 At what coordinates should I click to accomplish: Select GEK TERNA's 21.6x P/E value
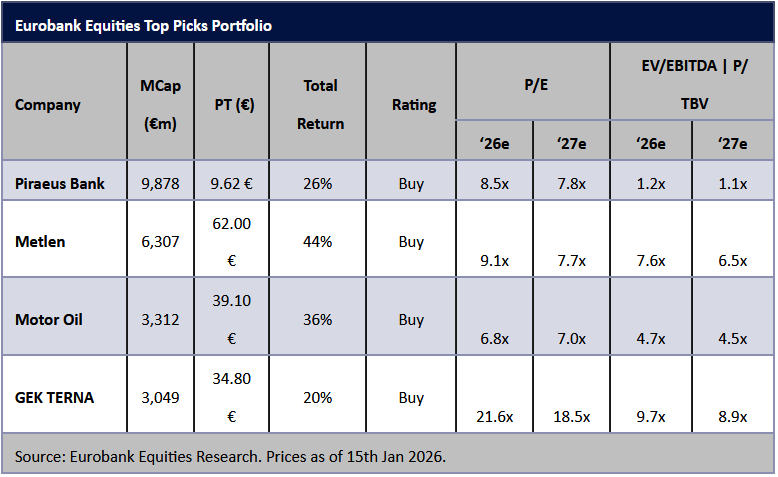click(x=493, y=417)
